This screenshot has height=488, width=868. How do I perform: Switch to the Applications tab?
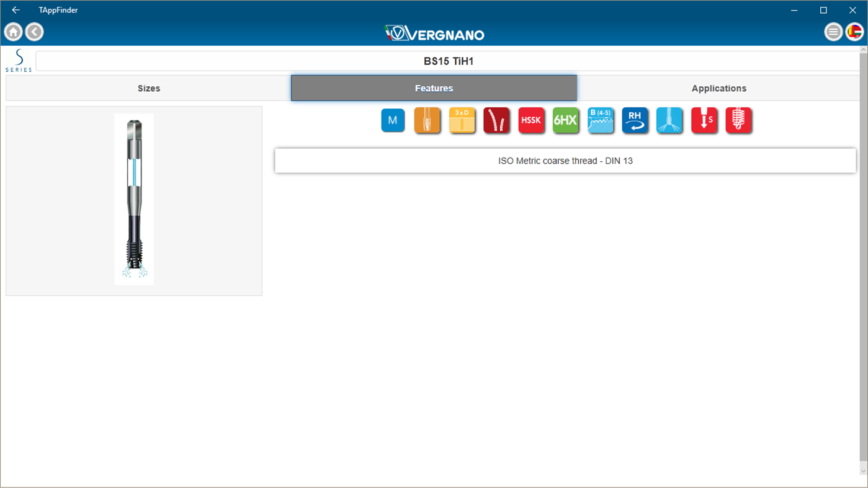(x=718, y=88)
